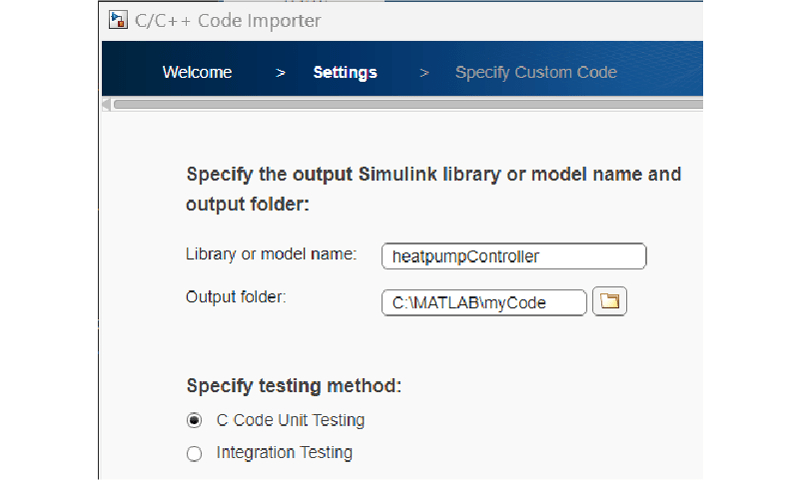Click the horizontal scrollbar track below the wizard bar
This screenshot has height=480, width=800.
(400, 104)
